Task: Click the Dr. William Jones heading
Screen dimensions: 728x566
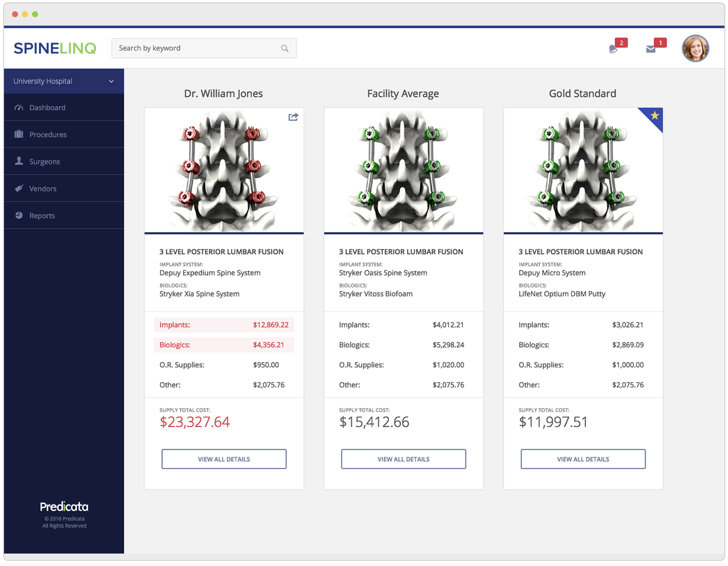Action: tap(223, 94)
